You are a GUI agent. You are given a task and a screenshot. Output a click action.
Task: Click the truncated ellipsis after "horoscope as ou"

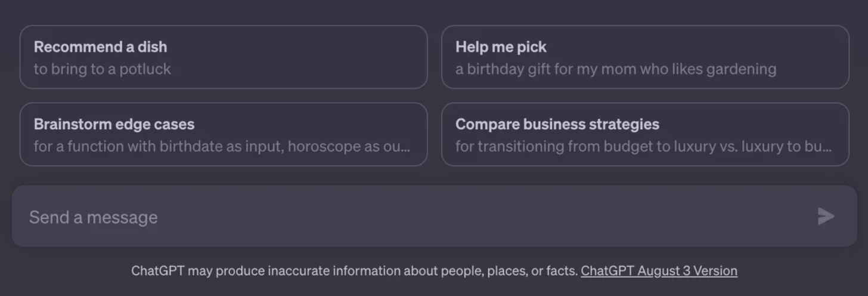click(x=405, y=147)
